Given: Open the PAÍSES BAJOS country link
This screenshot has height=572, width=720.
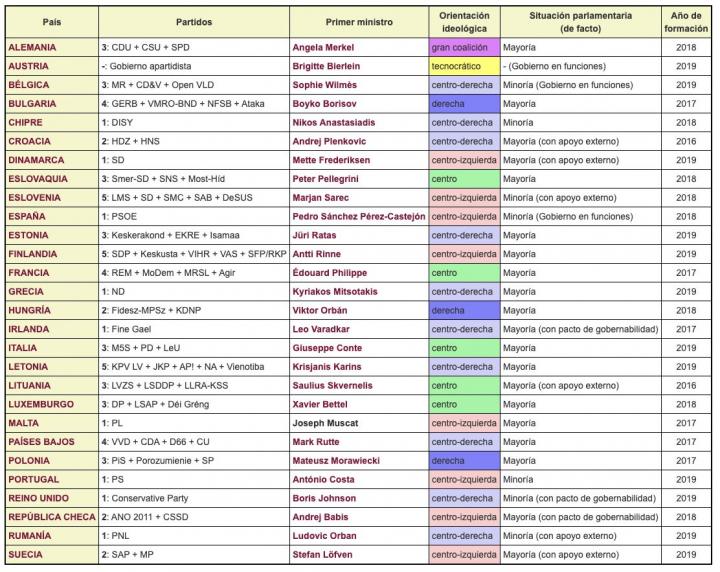Looking at the screenshot, I should coord(41,442).
